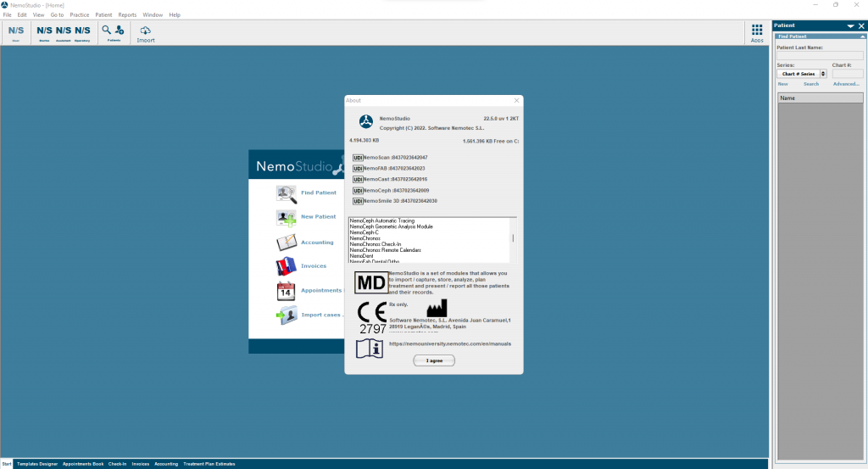Open the Accounting notebook icon
Image resolution: width=868 pixels, height=469 pixels.
coord(287,243)
